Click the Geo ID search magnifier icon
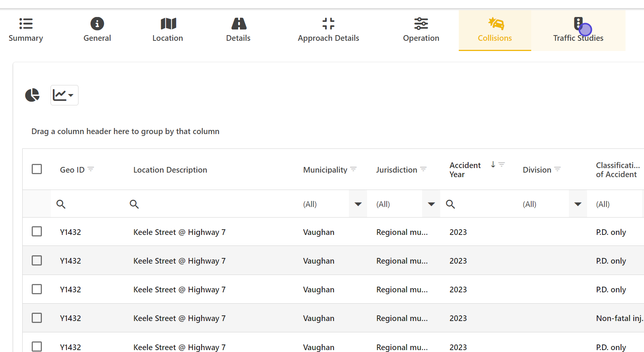 61,204
